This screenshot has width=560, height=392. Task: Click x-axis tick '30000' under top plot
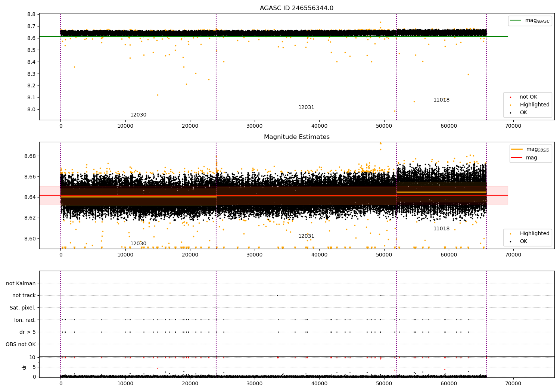(255, 127)
